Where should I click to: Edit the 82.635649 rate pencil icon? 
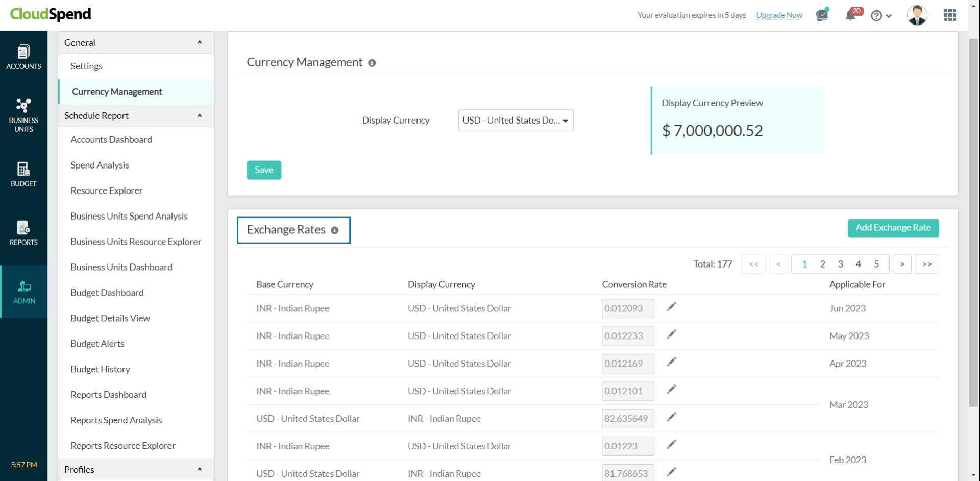pyautogui.click(x=672, y=417)
